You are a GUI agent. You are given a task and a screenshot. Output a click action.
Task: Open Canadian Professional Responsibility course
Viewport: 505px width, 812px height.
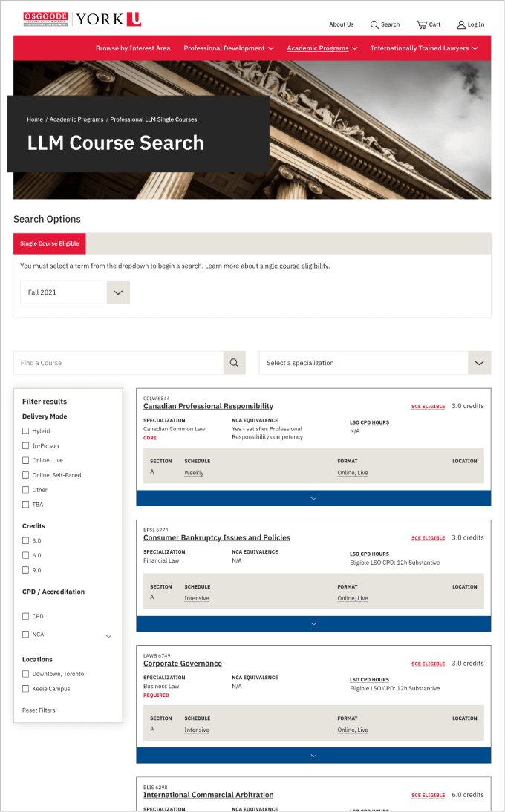tap(208, 406)
